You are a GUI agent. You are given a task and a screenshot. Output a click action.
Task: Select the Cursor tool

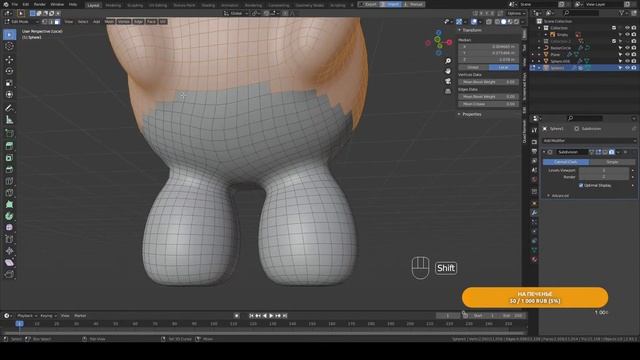pyautogui.click(x=9, y=47)
